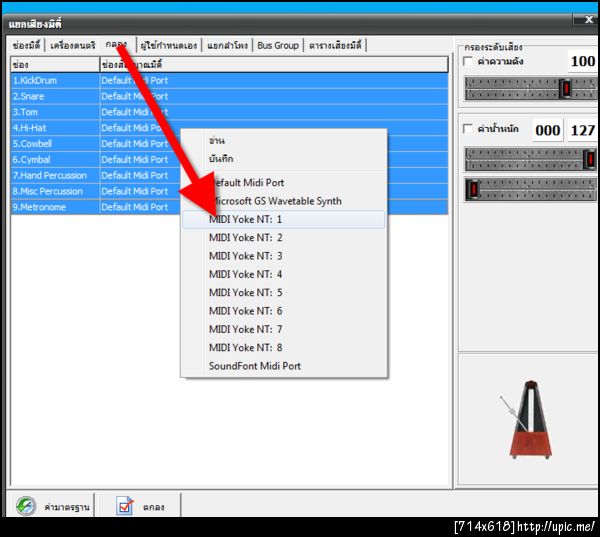Viewport: 600px width, 537px height.
Task: Enable the ค่าความดัง checkbox
Action: pyautogui.click(x=468, y=61)
